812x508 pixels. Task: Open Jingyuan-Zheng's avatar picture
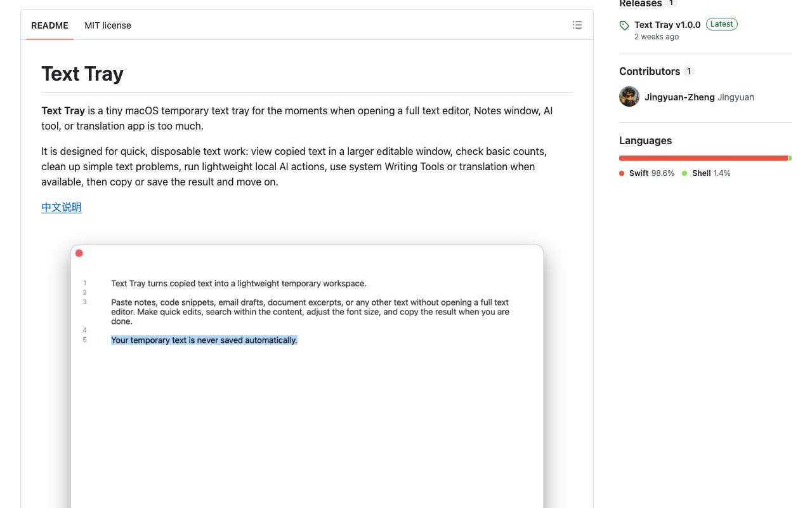(x=629, y=97)
